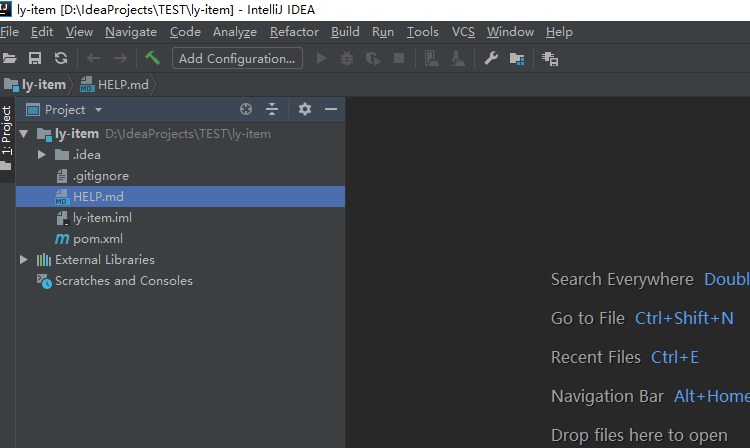Click the Stop square icon

398,58
